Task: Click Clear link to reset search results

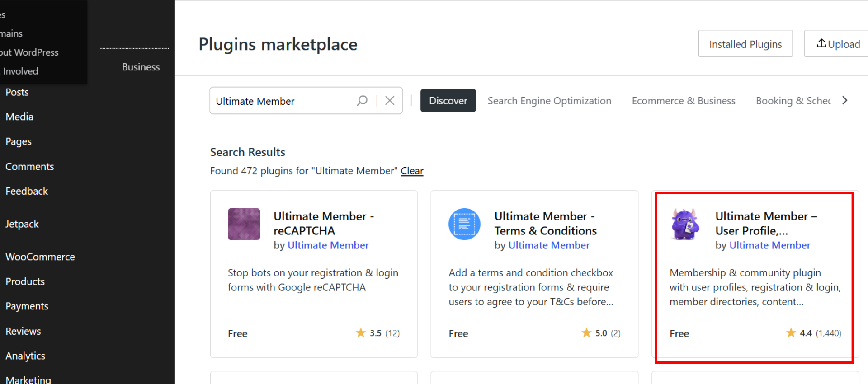Action: (x=412, y=171)
